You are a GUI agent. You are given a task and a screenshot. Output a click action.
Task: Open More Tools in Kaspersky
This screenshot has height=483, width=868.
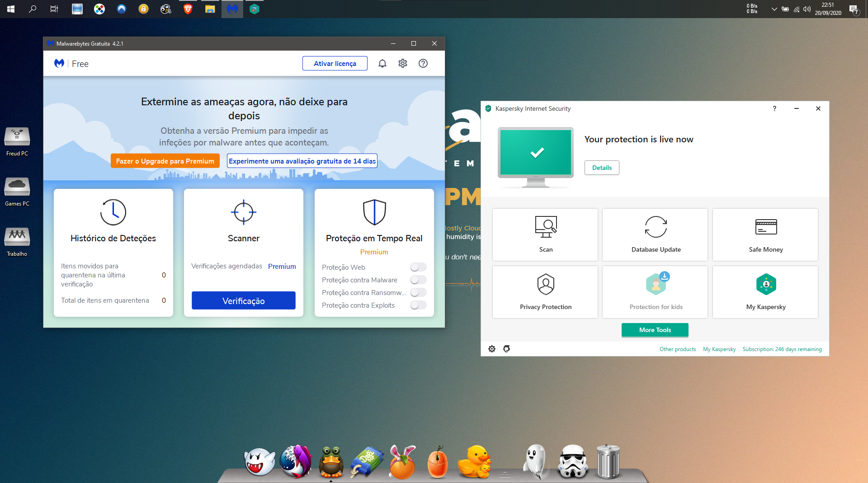655,330
